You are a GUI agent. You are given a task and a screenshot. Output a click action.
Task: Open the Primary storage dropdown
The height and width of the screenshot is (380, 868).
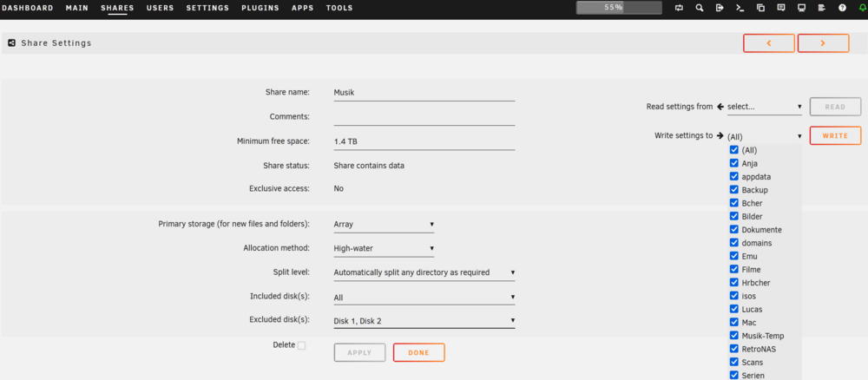click(x=384, y=225)
